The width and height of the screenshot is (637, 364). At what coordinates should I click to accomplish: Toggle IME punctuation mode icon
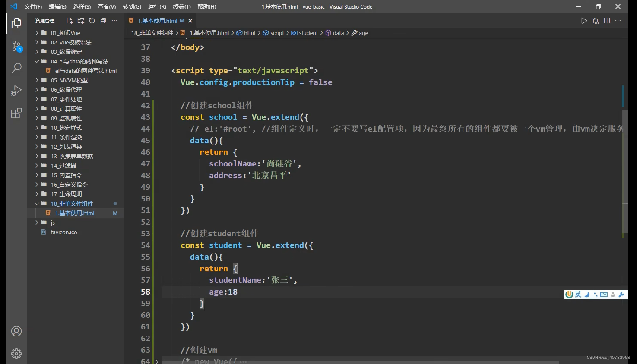(x=595, y=295)
